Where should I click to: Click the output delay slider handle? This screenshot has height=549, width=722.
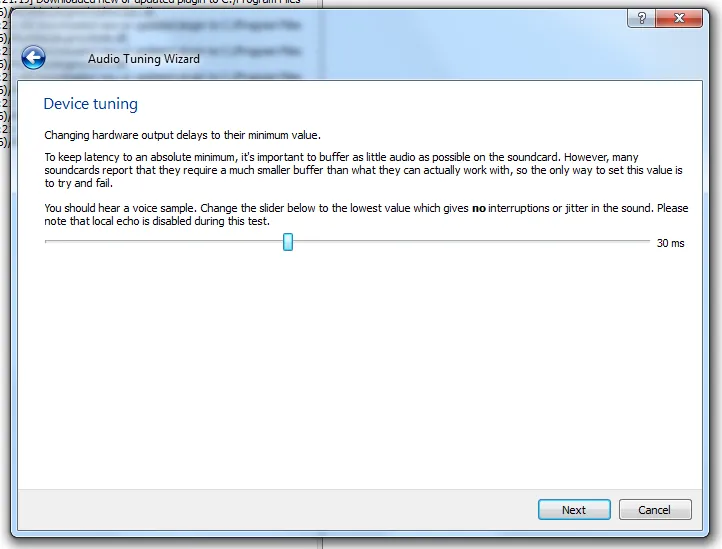tap(288, 242)
